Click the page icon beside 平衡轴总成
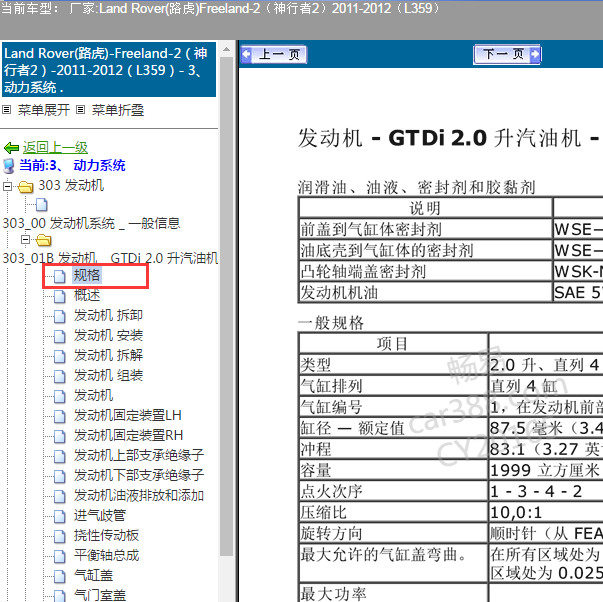 click(60, 556)
